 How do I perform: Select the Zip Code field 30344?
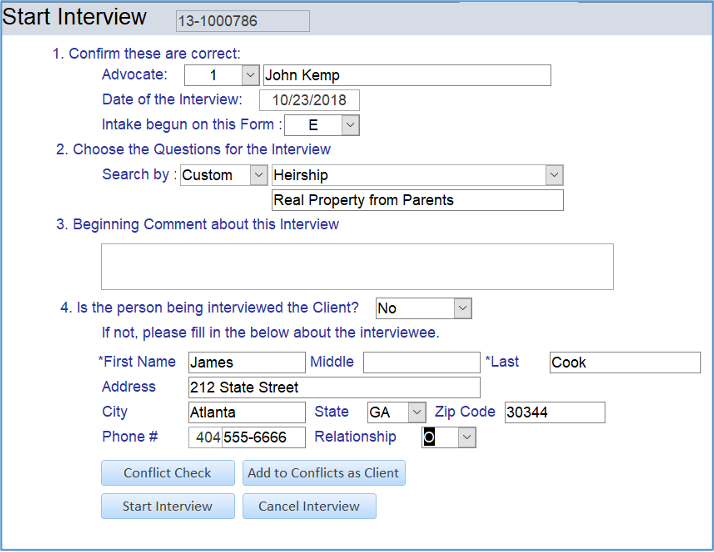(554, 412)
